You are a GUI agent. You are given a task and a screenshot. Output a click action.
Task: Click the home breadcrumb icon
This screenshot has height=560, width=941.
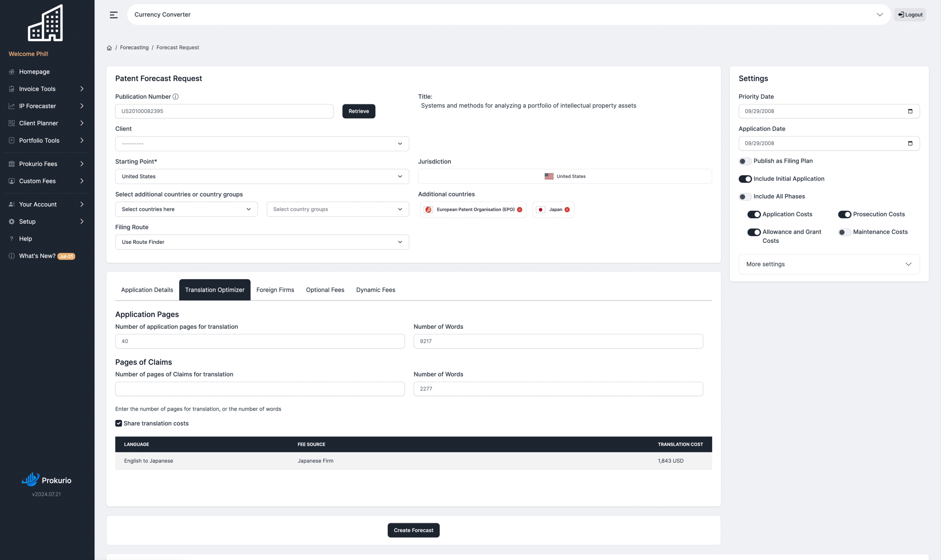pos(109,47)
